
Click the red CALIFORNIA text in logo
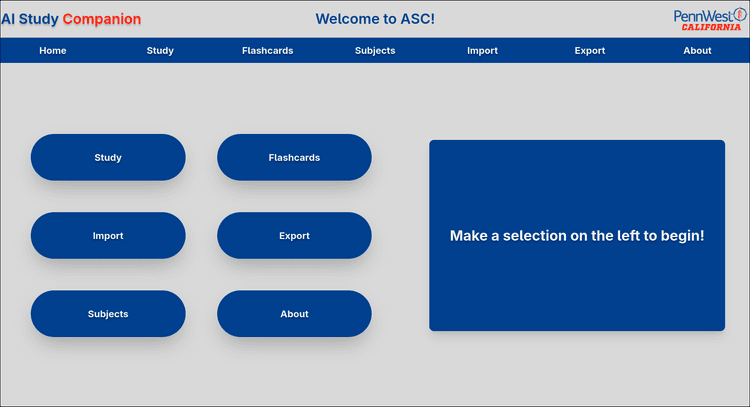[x=711, y=27]
